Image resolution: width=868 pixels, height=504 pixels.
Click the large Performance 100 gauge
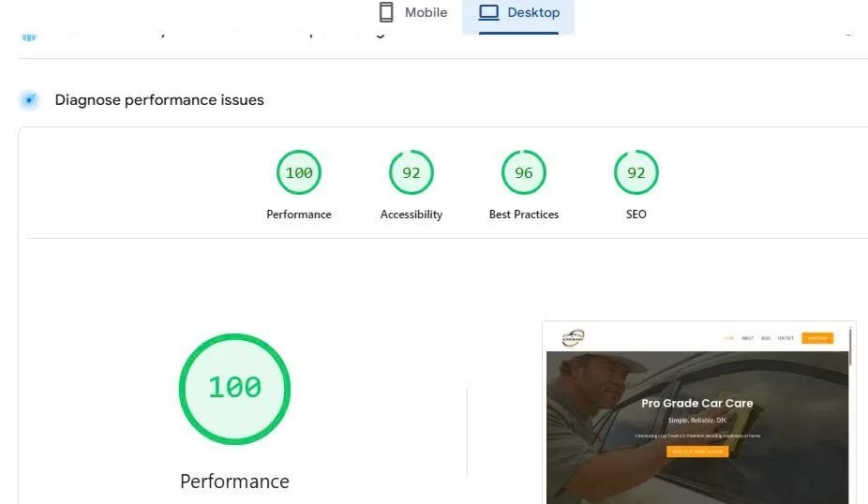[x=234, y=389]
